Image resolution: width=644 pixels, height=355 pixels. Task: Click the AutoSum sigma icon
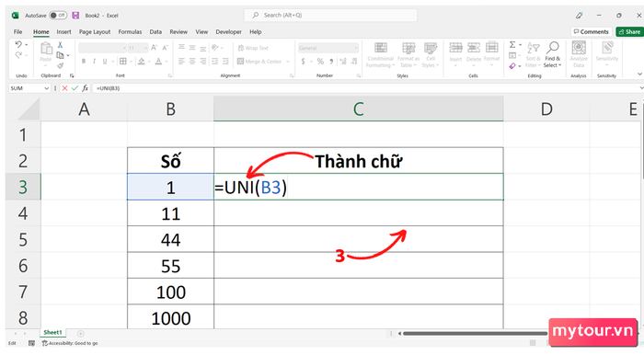512,44
